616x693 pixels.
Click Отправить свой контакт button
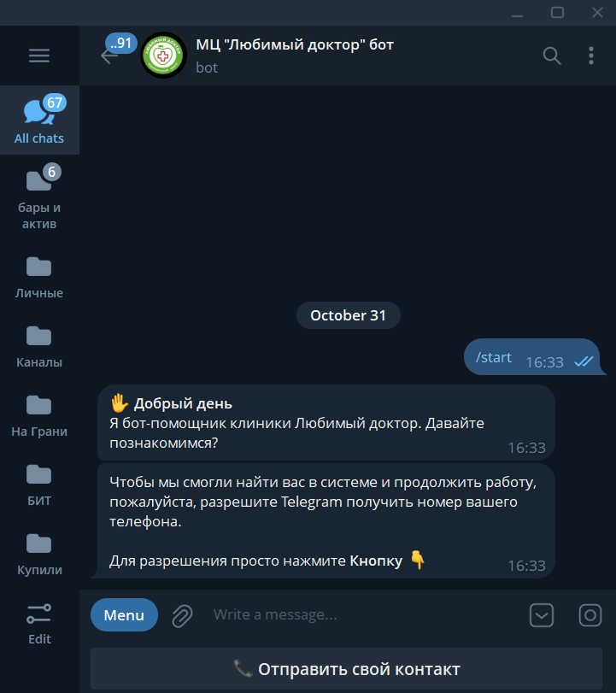[346, 669]
